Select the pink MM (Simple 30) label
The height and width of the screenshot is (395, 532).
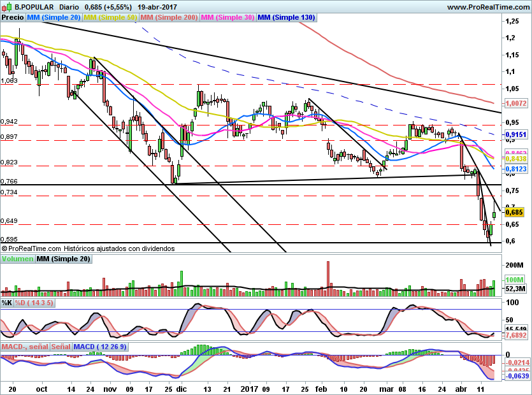coord(227,18)
